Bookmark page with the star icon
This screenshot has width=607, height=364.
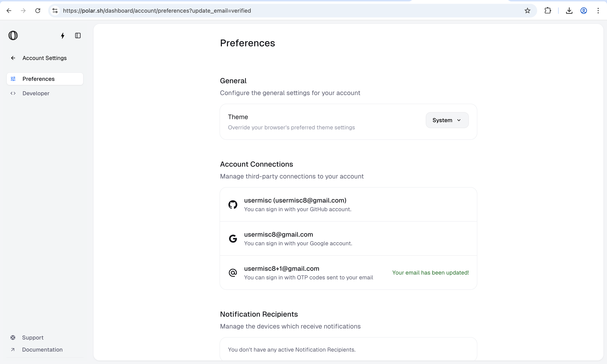click(x=527, y=11)
